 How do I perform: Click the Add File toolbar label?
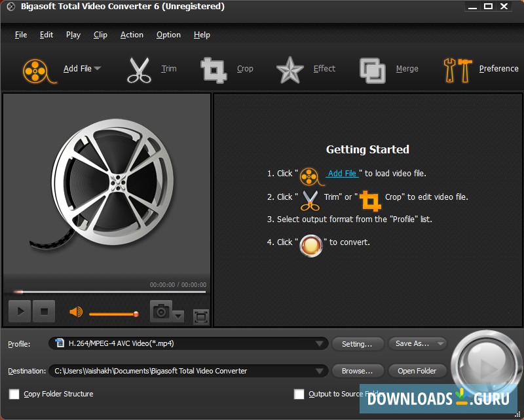tap(77, 69)
